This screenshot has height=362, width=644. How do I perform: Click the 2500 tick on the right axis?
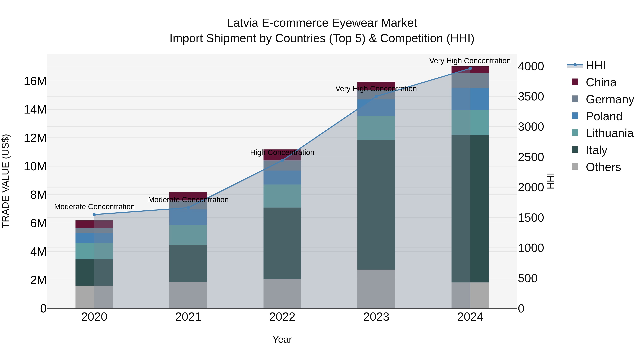[531, 157]
